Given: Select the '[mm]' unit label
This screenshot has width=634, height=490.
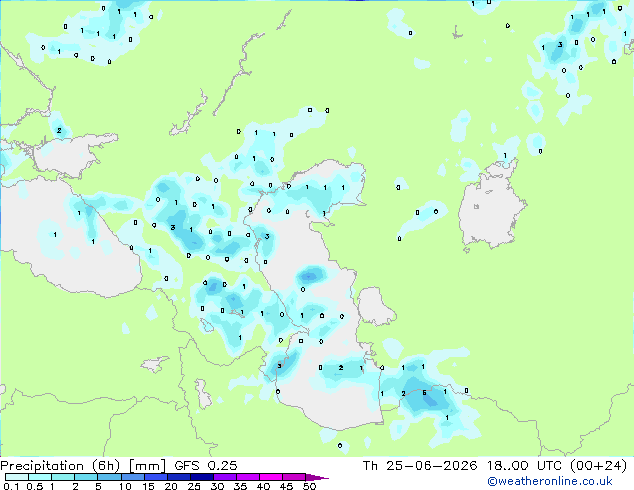Looking at the screenshot, I should coord(147,466).
